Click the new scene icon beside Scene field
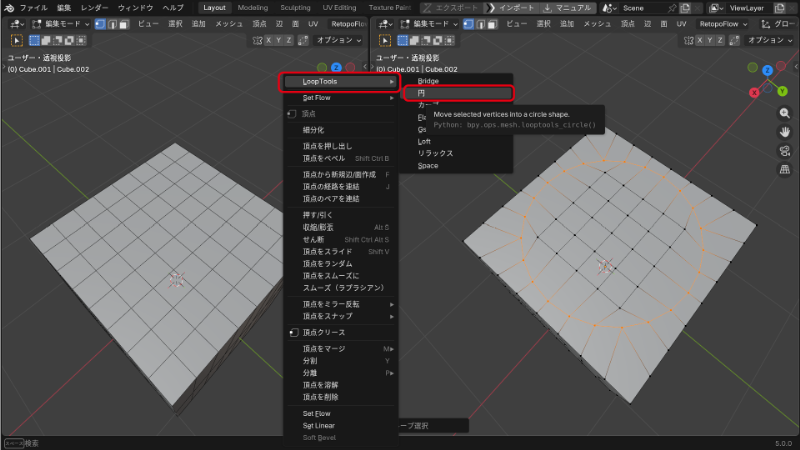Screen dimensions: 800x450 685,8
